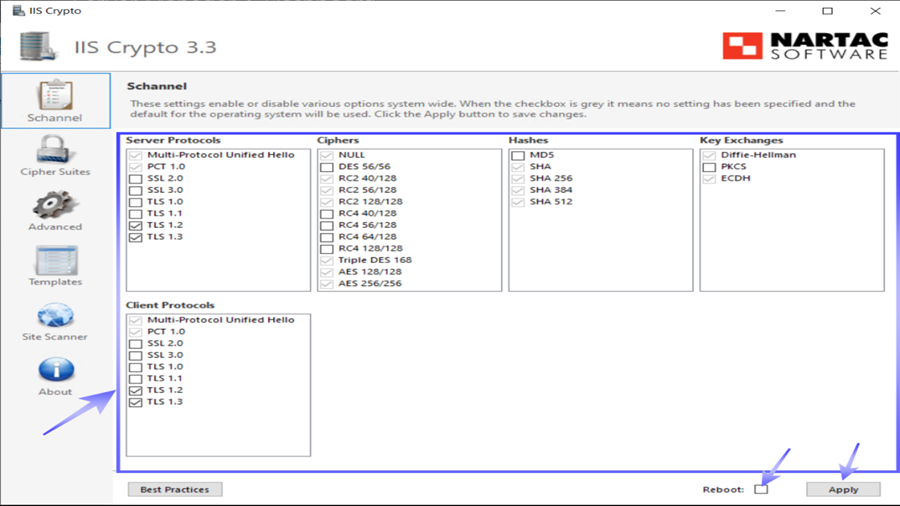This screenshot has height=506, width=900.
Task: Uncheck TLS 1.2 under Server Protocols
Action: pos(135,225)
